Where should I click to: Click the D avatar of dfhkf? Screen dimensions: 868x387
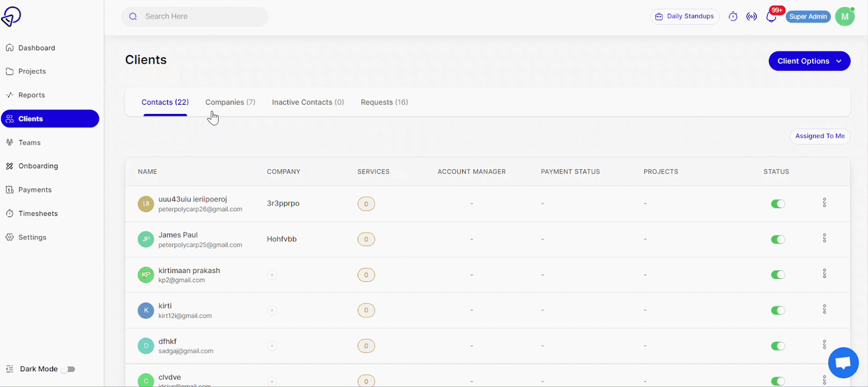[145, 346]
